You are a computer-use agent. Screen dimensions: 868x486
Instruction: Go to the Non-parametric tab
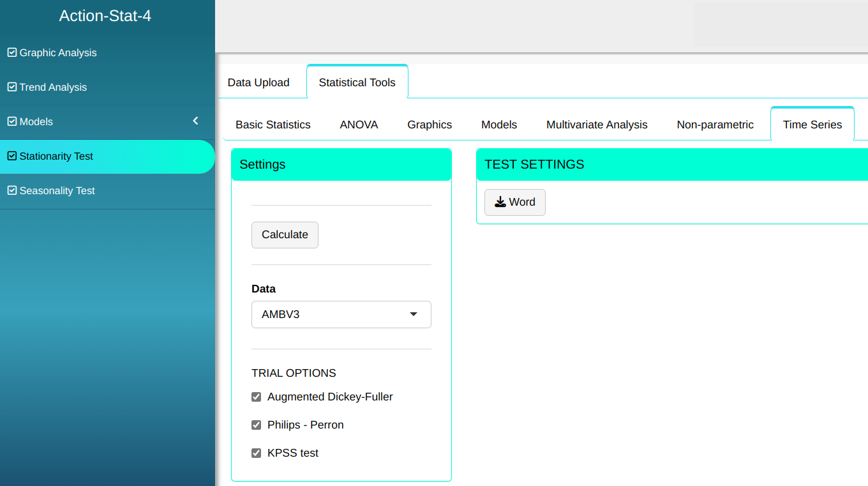[715, 125]
